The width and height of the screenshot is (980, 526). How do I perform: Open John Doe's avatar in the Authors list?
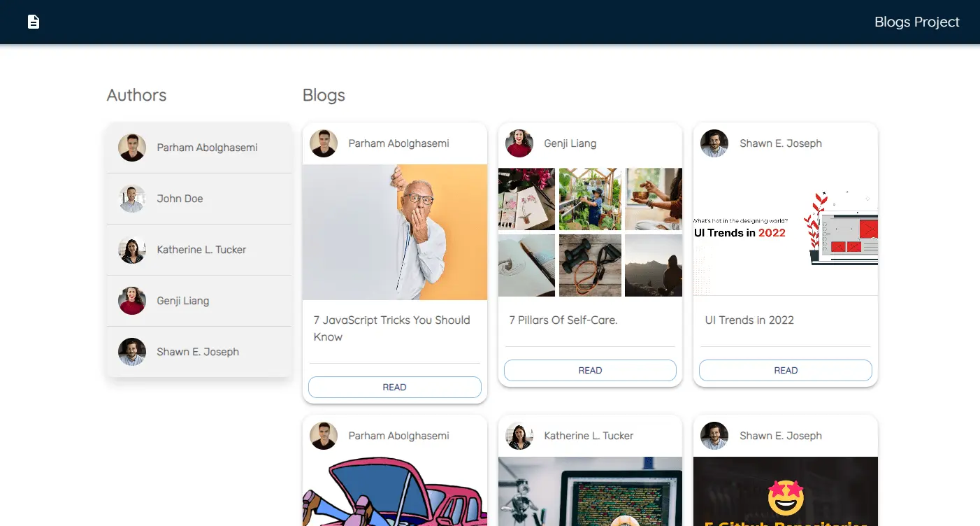tap(132, 199)
